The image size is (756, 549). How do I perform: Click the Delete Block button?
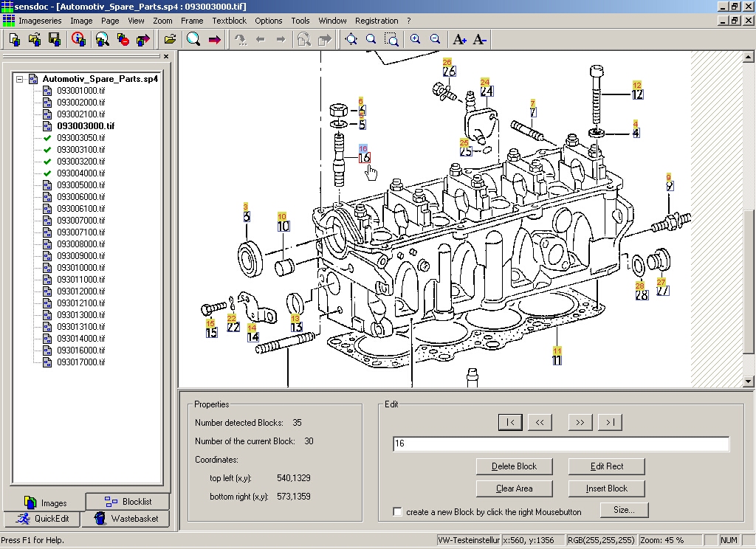tap(514, 466)
